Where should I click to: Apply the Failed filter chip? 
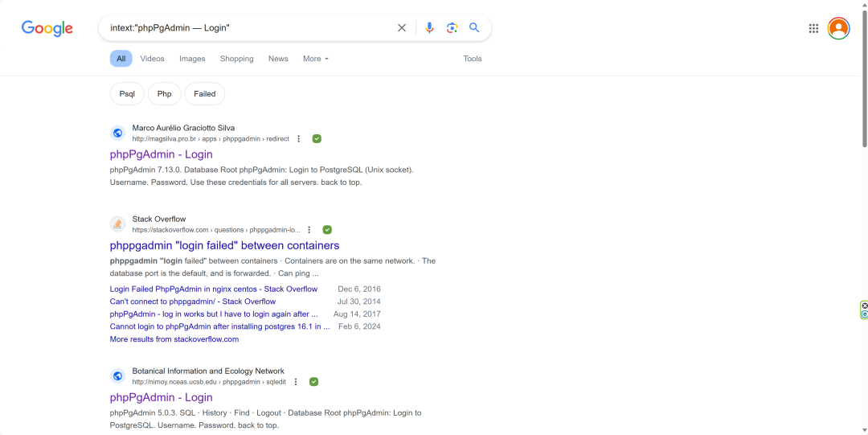[x=205, y=93]
